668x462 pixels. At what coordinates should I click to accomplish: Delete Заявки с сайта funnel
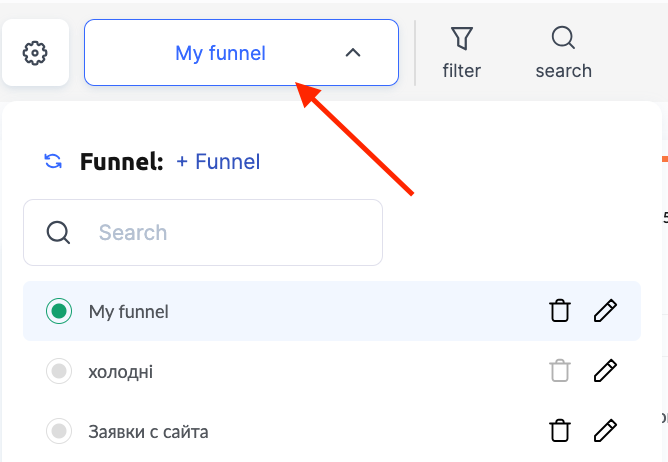pos(560,430)
